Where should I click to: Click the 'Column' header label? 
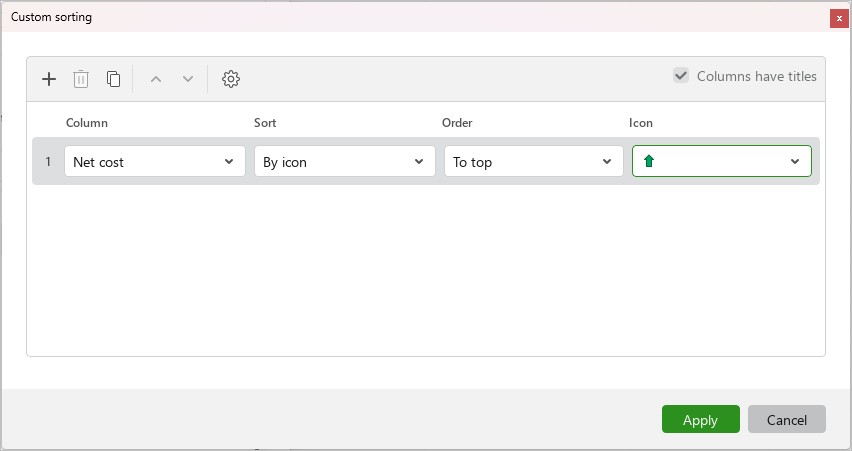tap(87, 123)
